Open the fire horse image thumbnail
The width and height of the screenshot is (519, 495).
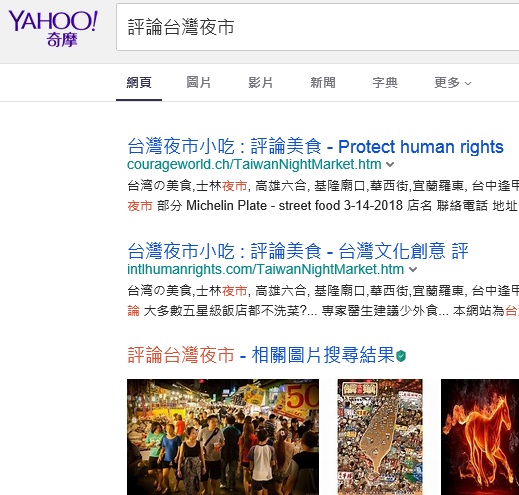[x=480, y=437]
